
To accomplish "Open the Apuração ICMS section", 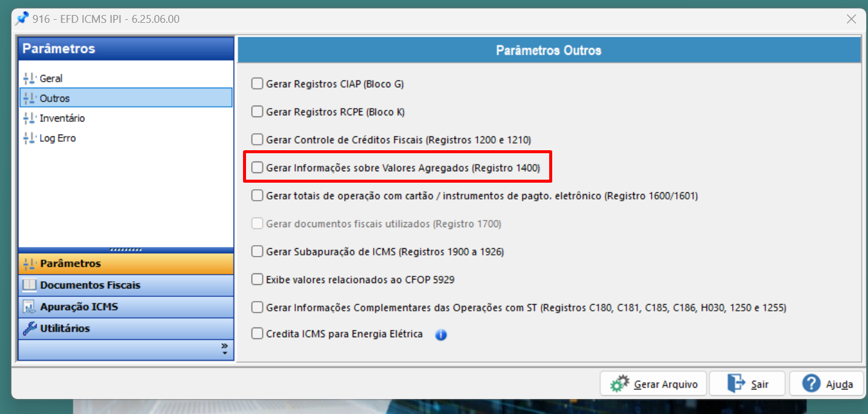I will click(x=126, y=306).
